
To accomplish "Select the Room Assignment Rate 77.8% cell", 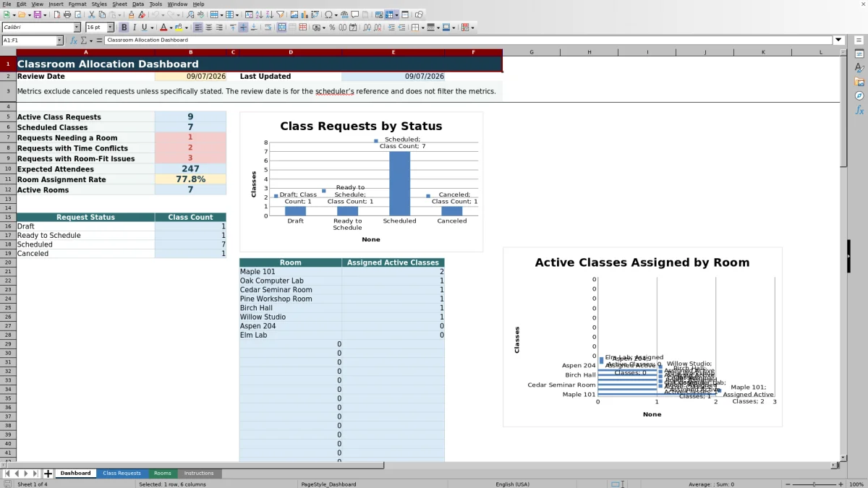I will tap(190, 179).
